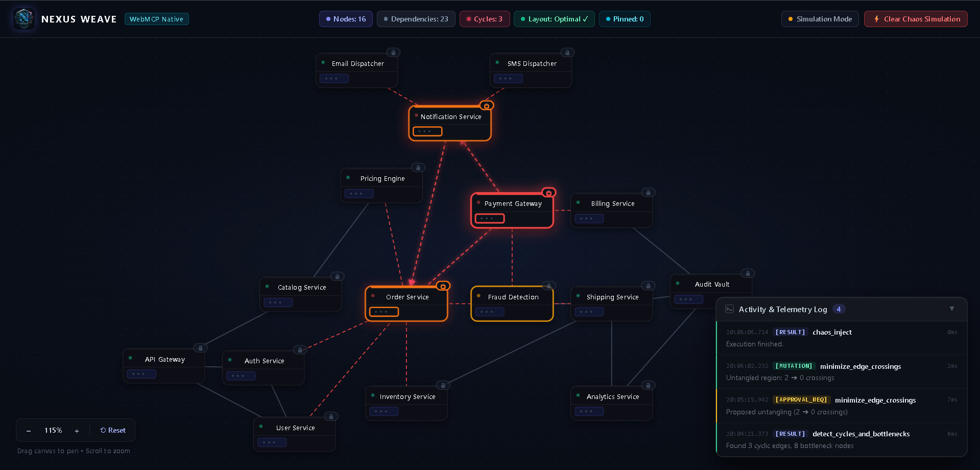The image size is (980, 470).
Task: Toggle pin lock on Shipping Service node
Action: pyautogui.click(x=649, y=286)
